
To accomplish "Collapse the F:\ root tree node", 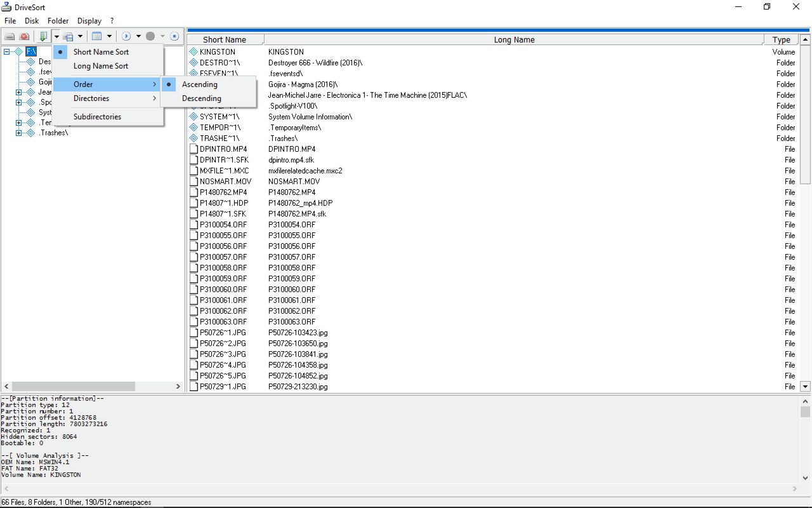I will [7, 52].
